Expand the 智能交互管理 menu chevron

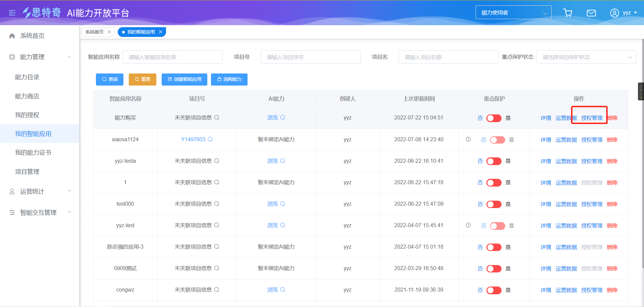tap(69, 212)
